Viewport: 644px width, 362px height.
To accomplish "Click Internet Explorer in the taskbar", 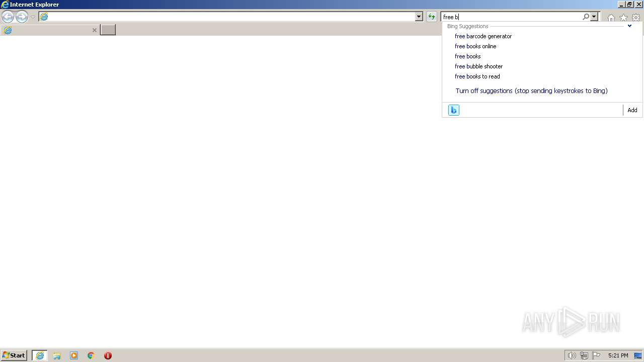I will tap(40, 355).
